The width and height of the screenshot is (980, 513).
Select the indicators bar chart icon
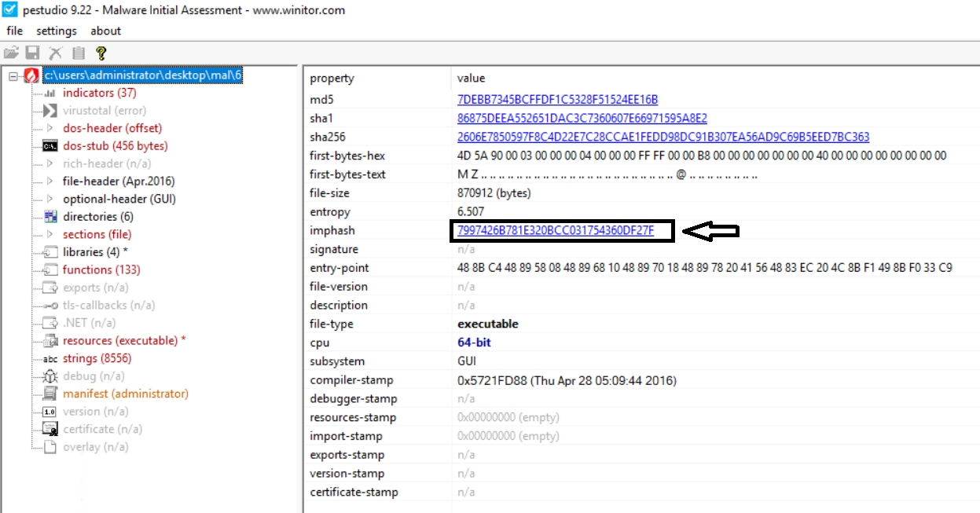pyautogui.click(x=50, y=93)
